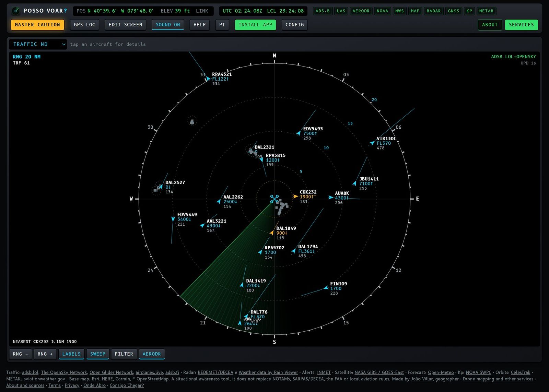549x392 pixels.
Task: Select the JBU1411 aircraft icon
Action: (354, 183)
